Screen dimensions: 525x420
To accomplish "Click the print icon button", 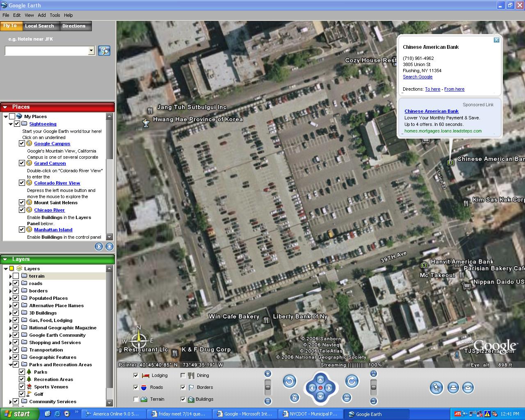I will (453, 388).
